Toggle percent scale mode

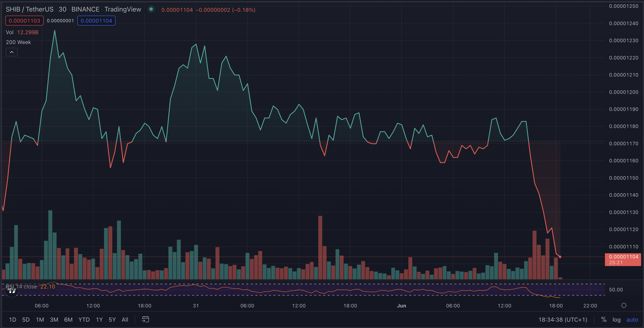tap(604, 320)
